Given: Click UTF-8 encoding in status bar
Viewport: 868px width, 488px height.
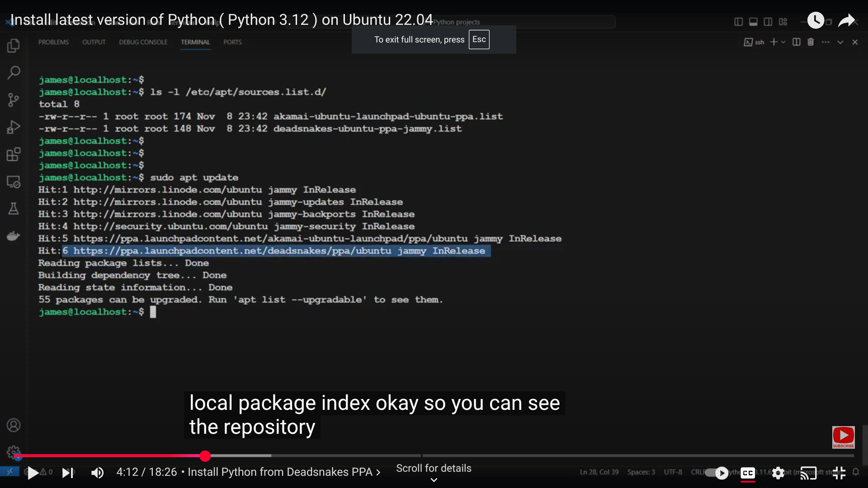Looking at the screenshot, I should [x=673, y=472].
